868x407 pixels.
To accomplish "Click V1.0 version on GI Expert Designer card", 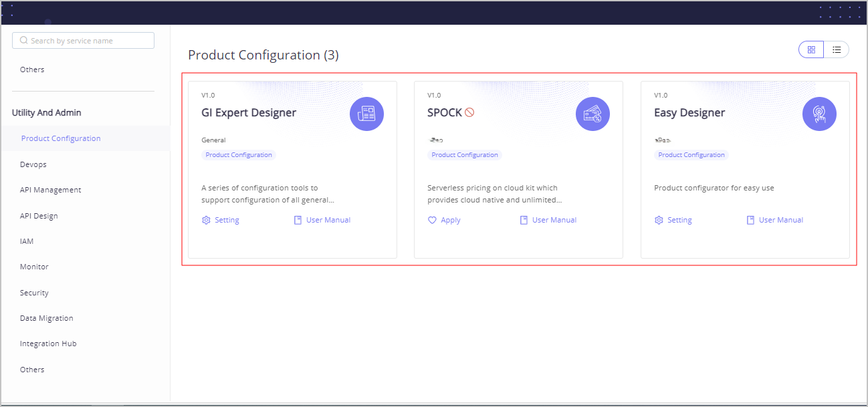I will point(208,96).
